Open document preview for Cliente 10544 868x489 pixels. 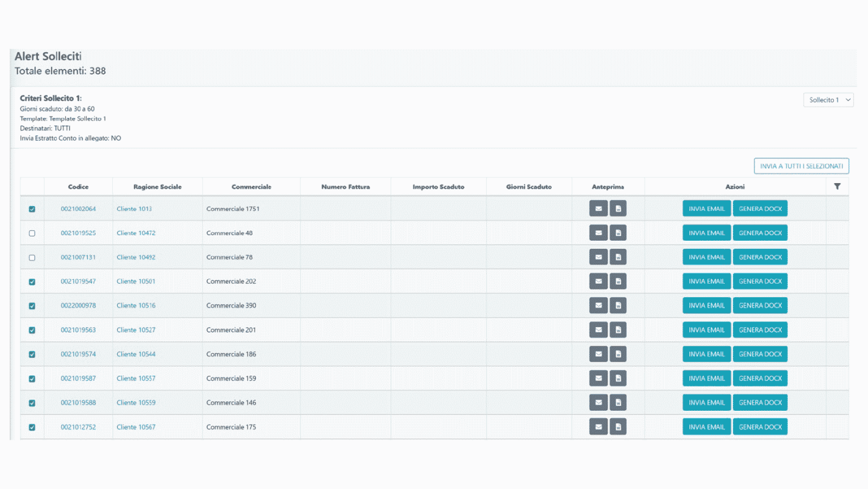click(618, 354)
